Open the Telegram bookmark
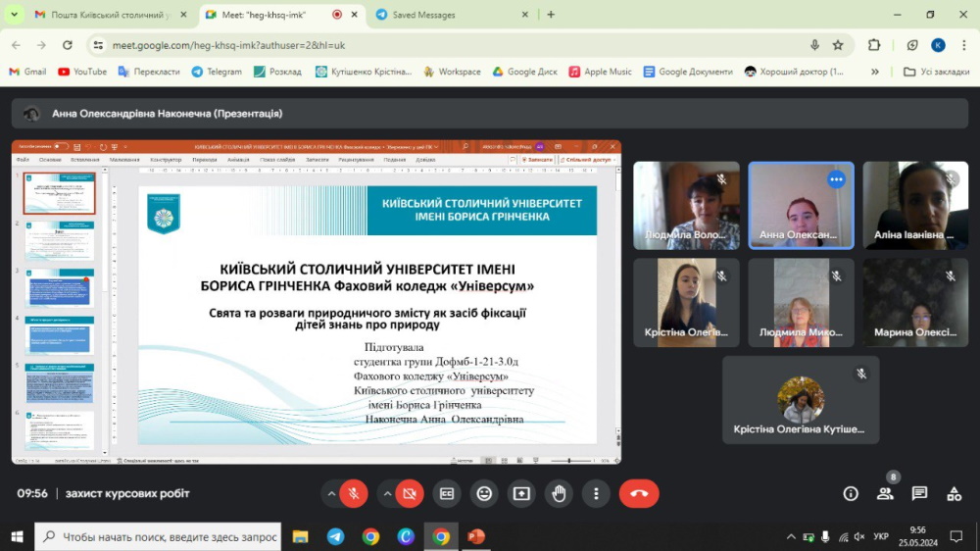The image size is (980, 551). point(217,72)
